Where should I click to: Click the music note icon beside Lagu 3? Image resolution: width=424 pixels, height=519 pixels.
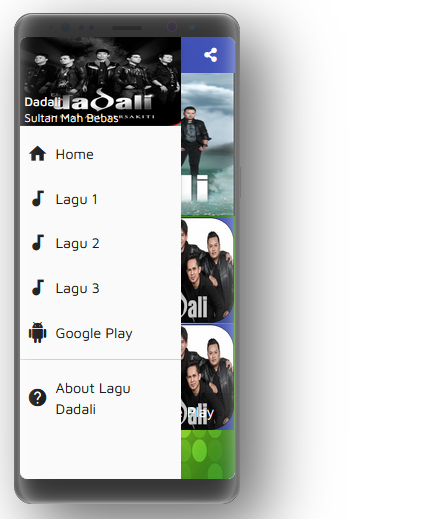(x=38, y=288)
